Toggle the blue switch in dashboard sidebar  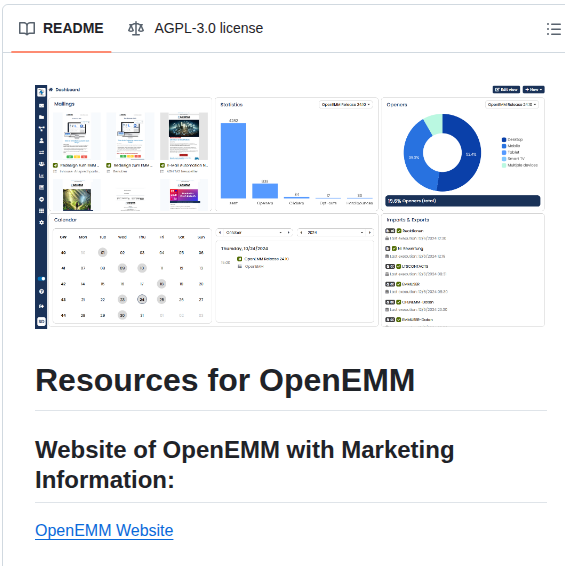[42, 279]
